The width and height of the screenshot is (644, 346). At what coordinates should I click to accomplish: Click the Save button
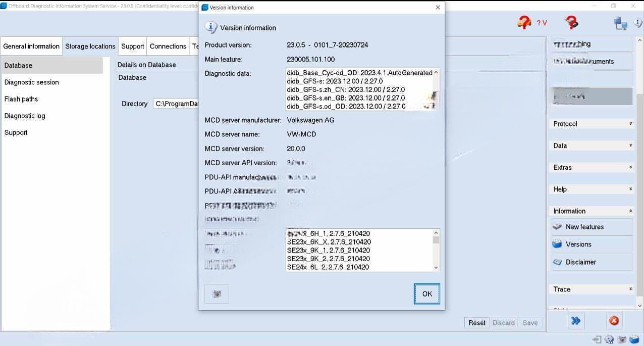[530, 323]
